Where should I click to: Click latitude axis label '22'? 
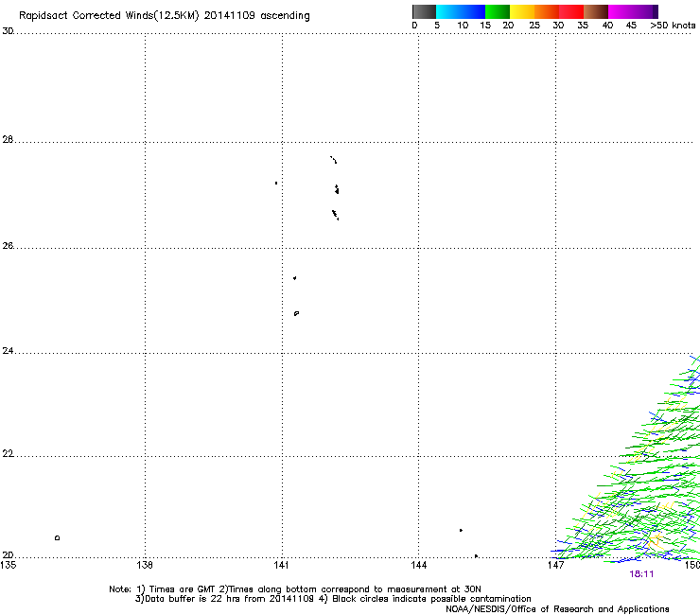coord(8,454)
